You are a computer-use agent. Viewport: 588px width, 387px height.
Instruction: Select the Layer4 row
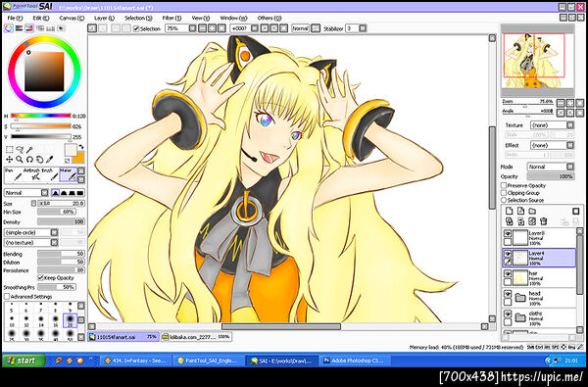539,258
